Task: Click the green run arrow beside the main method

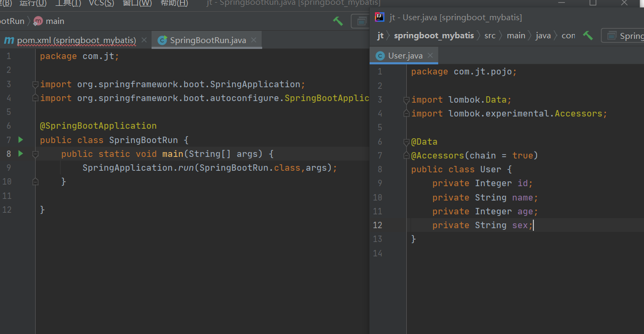Action: 21,154
